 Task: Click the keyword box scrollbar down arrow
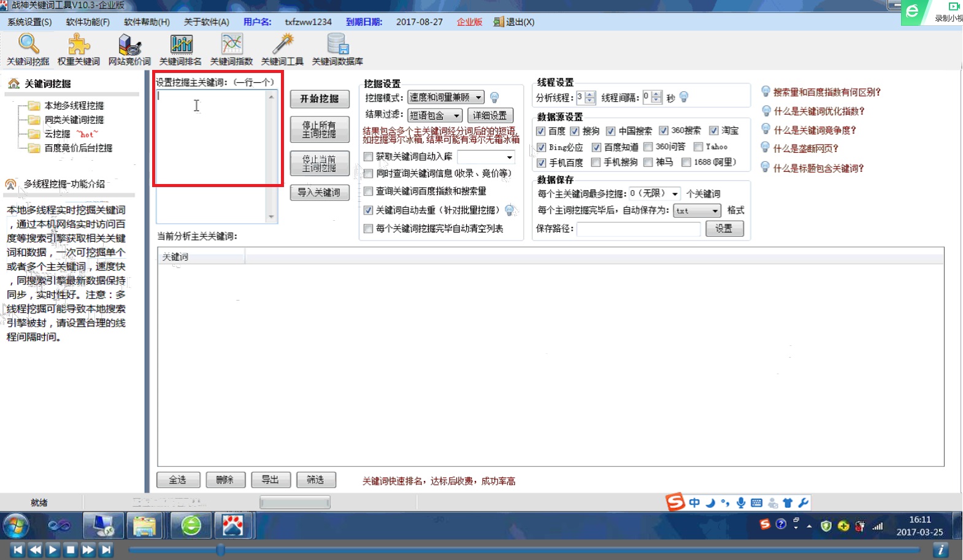tap(272, 217)
